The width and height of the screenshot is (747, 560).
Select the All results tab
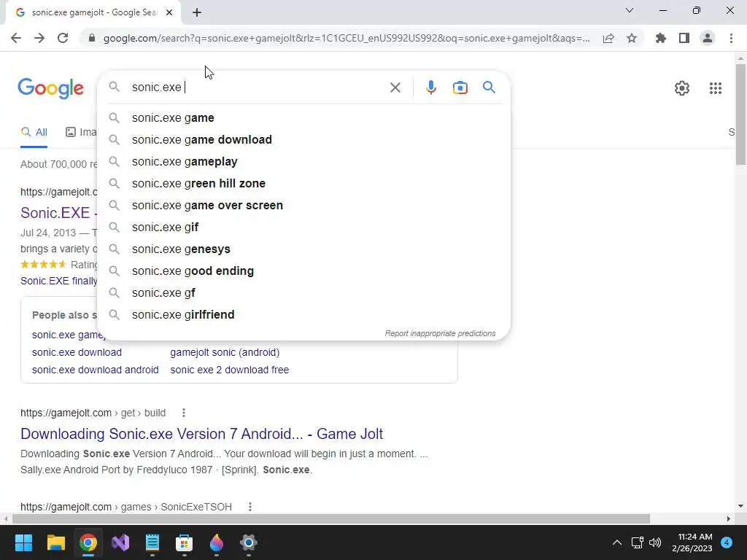click(x=34, y=133)
